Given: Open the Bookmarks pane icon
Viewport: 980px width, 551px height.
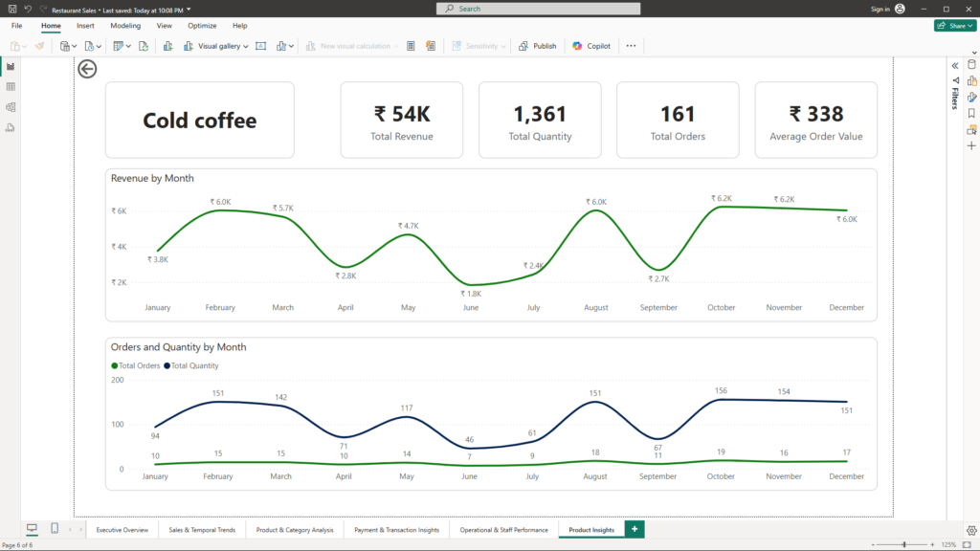Looking at the screenshot, I should tap(971, 113).
